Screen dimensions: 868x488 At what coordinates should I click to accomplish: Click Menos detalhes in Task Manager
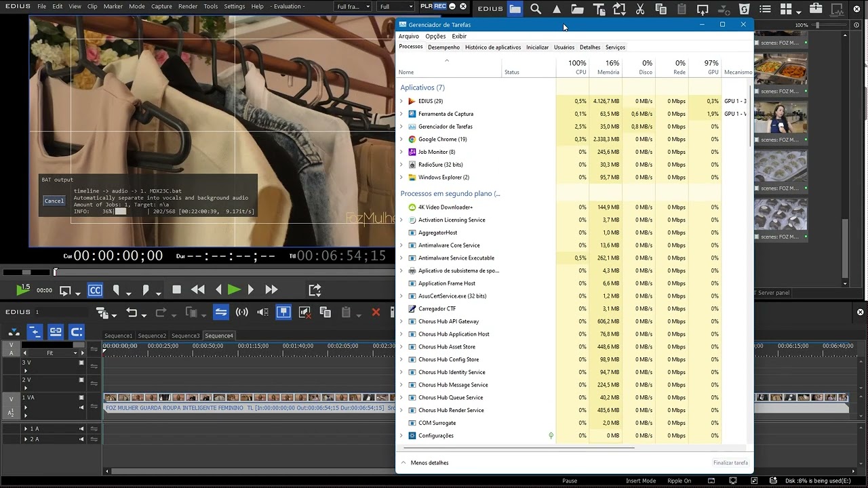(x=429, y=463)
